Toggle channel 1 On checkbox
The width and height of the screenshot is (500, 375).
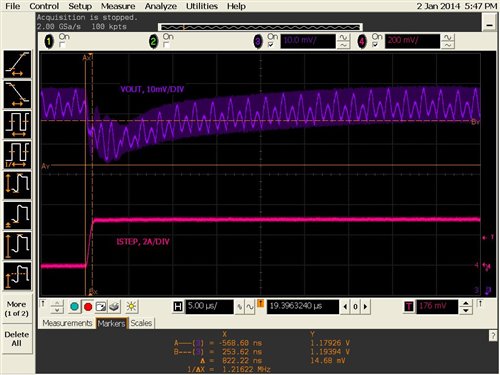tap(62, 45)
